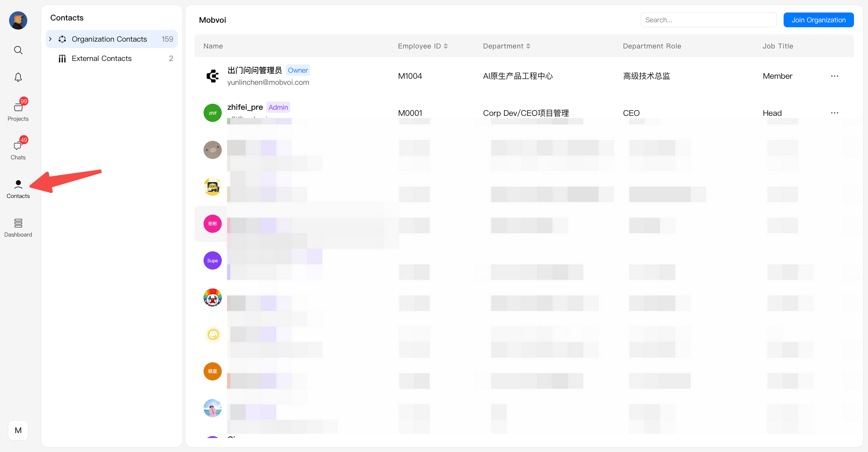Open the sidebar search icon
This screenshot has width=868, height=452.
[x=18, y=50]
